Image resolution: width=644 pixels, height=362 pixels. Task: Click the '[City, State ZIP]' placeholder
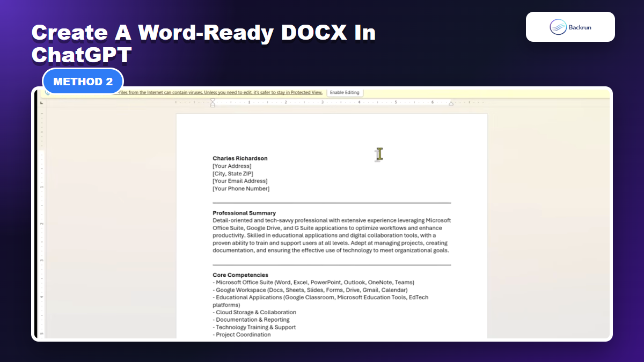point(233,174)
